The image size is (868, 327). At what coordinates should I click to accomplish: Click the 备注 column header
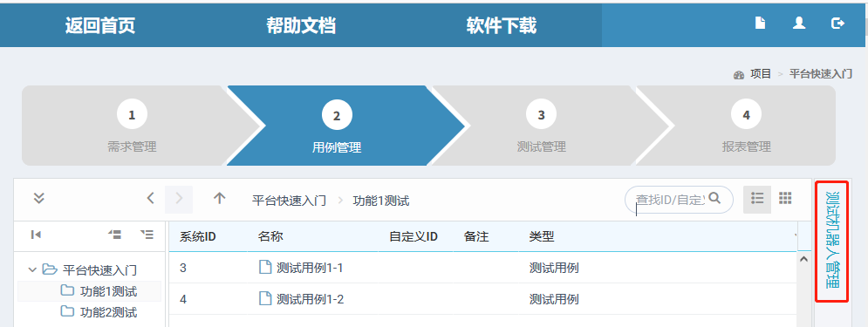click(x=476, y=237)
